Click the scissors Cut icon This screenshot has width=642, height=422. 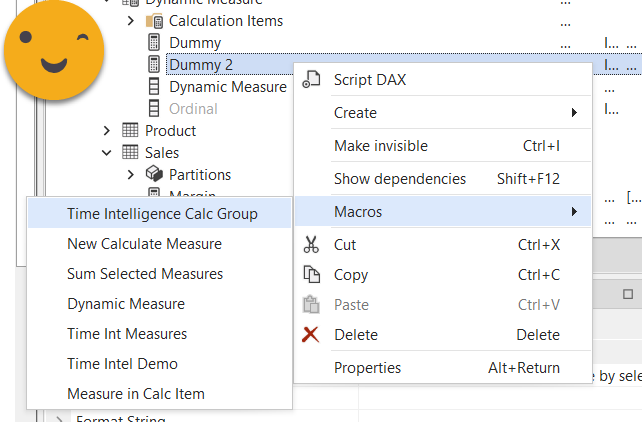[x=312, y=244]
